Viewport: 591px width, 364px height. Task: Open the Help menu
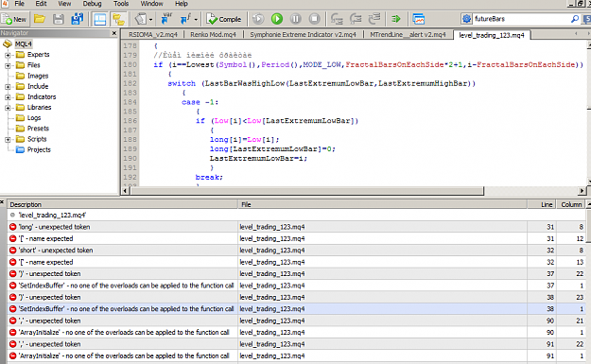[x=182, y=4]
